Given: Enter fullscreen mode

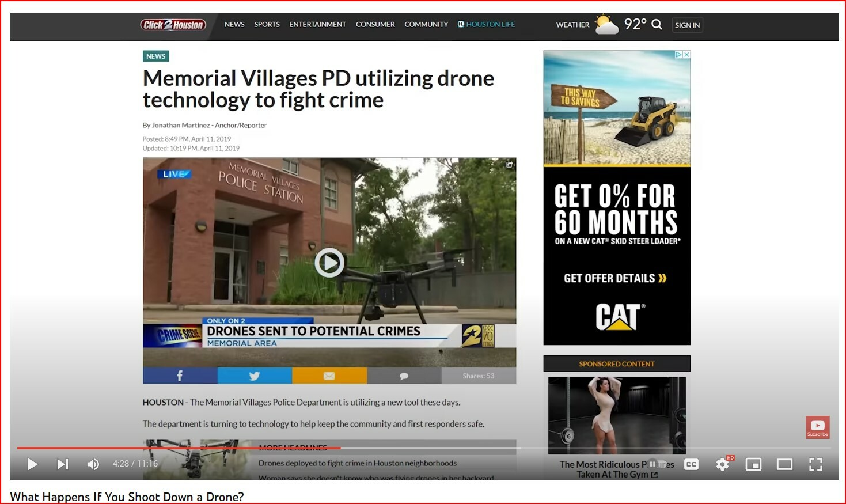Looking at the screenshot, I should (815, 464).
